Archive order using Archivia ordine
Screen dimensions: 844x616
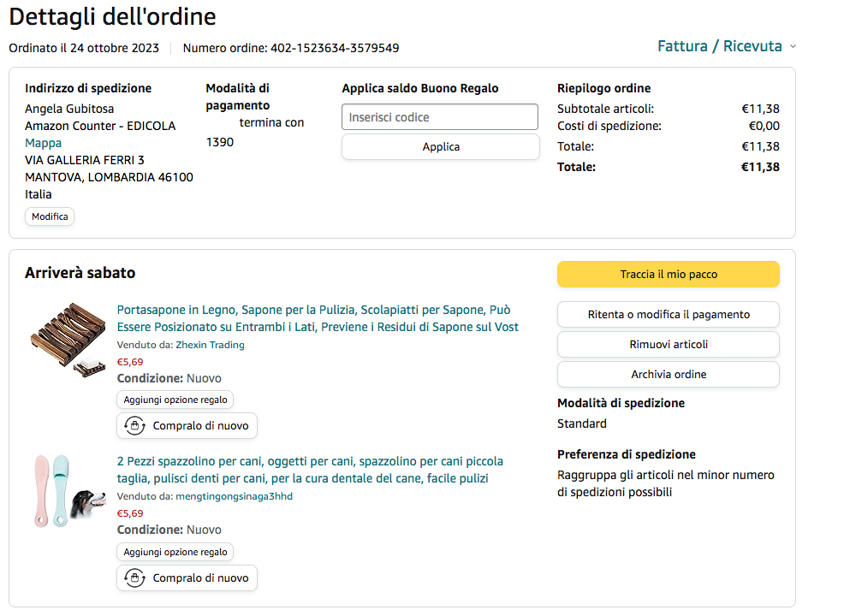pyautogui.click(x=669, y=374)
